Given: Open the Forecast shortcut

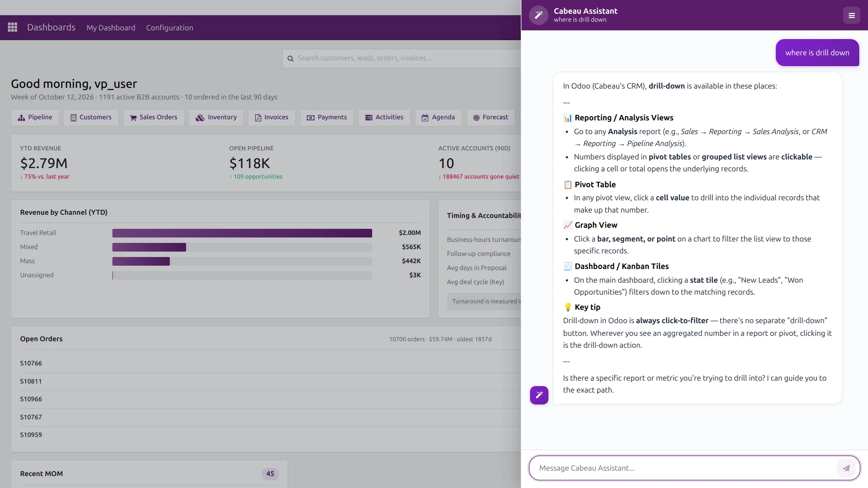Looking at the screenshot, I should coord(491,117).
